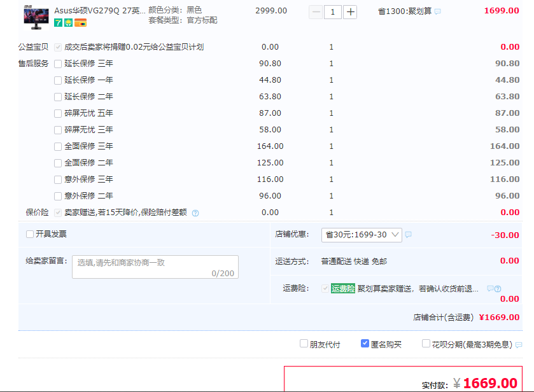This screenshot has width=534, height=392.
Task: Enable 花呗分期 installment checkbox
Action: pyautogui.click(x=426, y=343)
